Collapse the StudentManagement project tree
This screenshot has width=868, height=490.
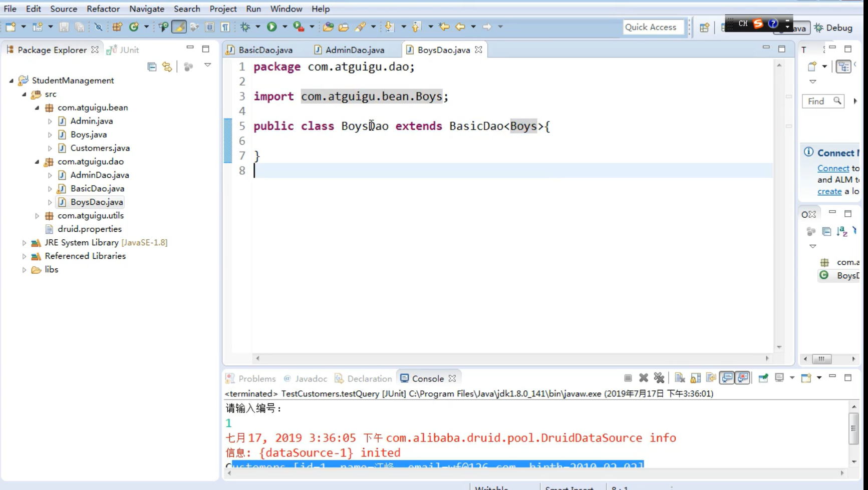click(x=11, y=81)
